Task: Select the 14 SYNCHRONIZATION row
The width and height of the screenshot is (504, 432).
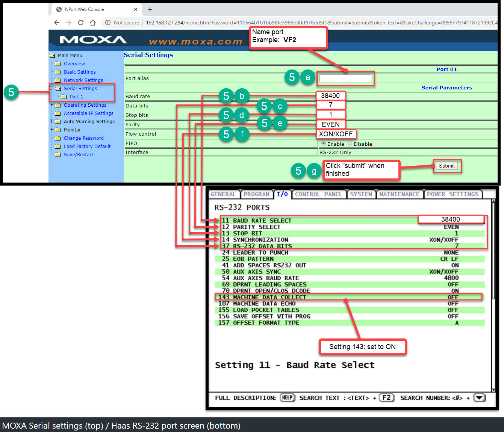Action: coord(350,240)
